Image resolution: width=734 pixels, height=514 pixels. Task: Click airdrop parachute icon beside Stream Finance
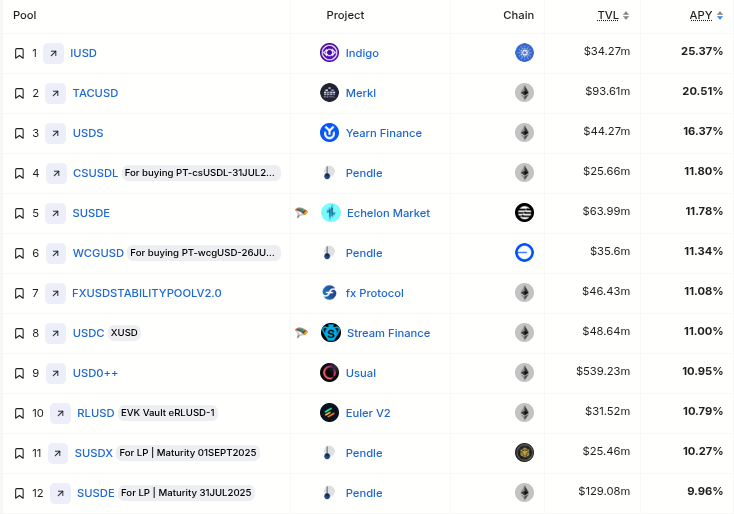coord(301,333)
